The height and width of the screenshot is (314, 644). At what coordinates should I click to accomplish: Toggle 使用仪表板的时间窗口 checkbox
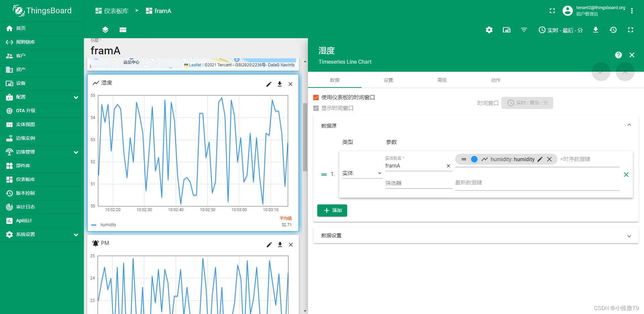316,98
